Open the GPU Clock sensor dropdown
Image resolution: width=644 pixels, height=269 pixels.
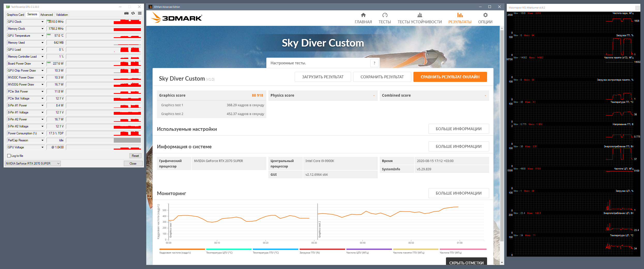42,22
